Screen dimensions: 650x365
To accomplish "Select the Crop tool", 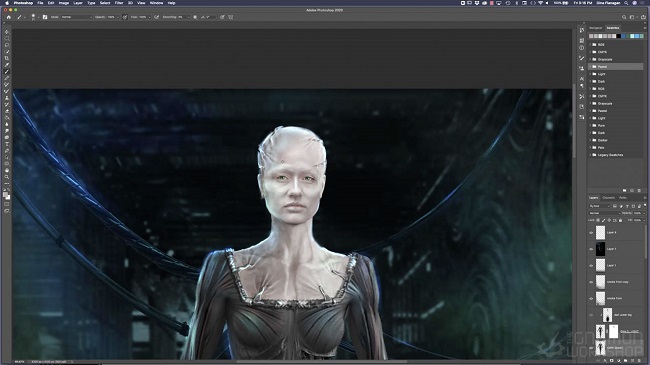I will 7,58.
